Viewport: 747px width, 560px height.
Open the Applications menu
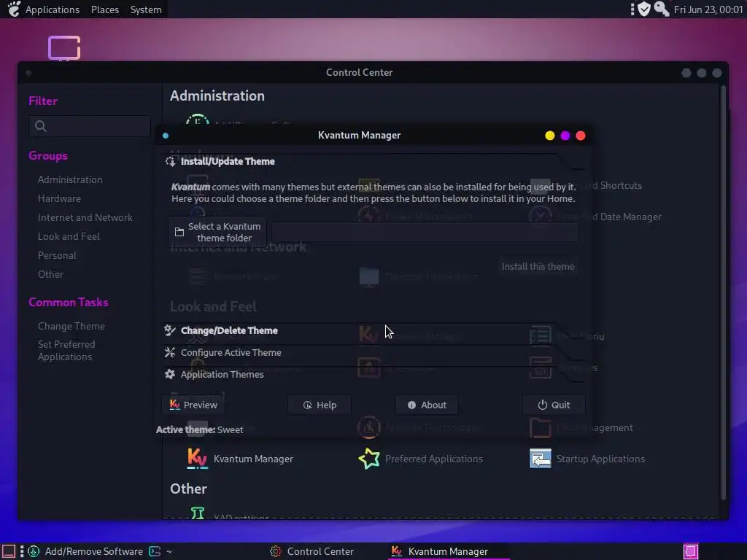click(x=53, y=9)
